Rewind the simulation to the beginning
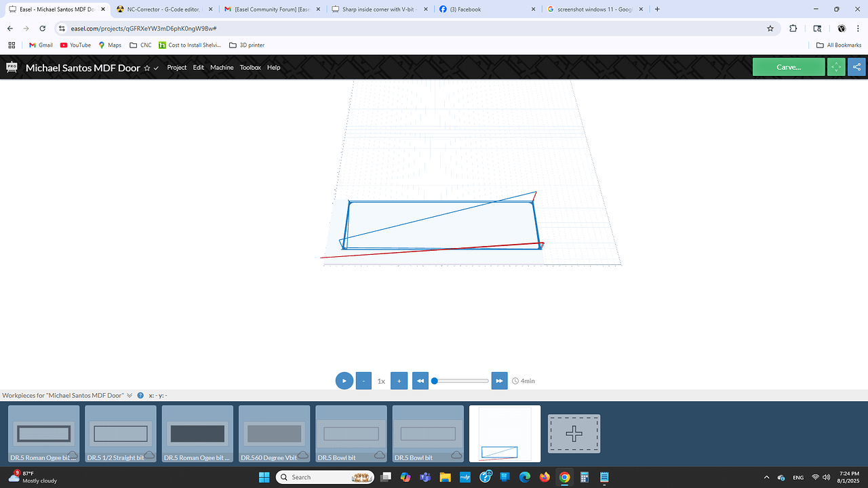The image size is (868, 488). tap(420, 380)
